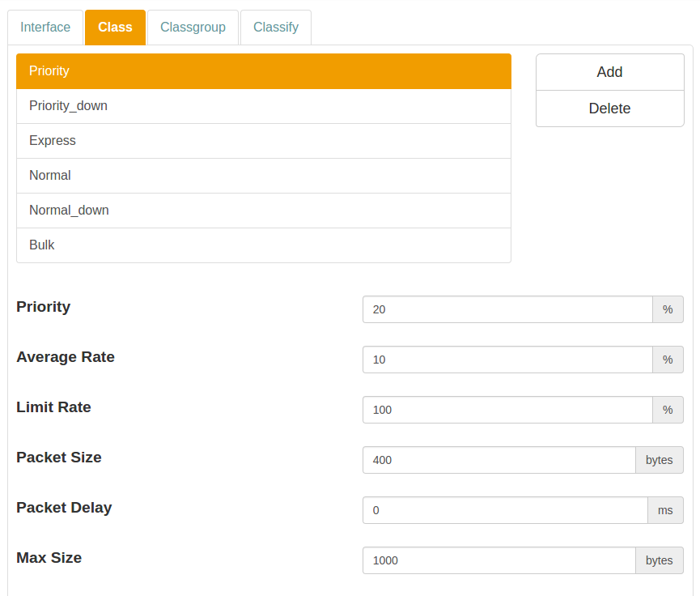Focus the Packet Delay input box
Screen dimensions: 700x596
pos(505,510)
